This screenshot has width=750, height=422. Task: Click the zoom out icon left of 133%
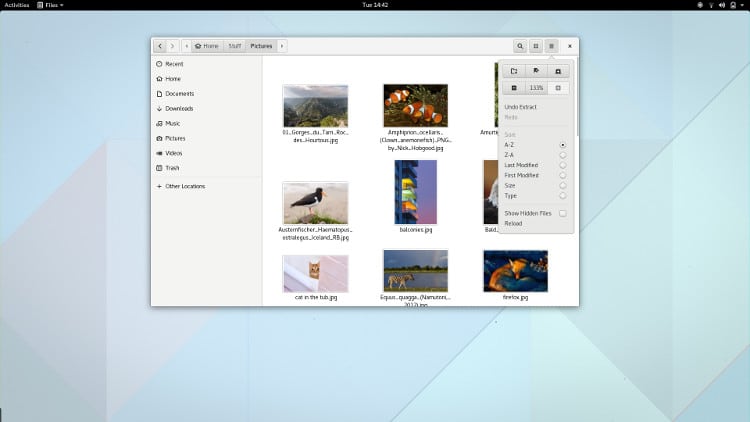(514, 88)
